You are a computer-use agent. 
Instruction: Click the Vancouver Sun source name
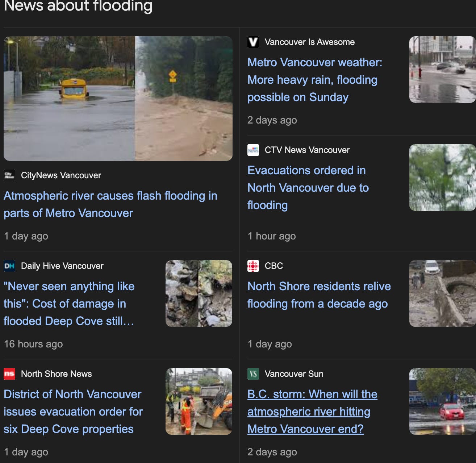coord(294,374)
